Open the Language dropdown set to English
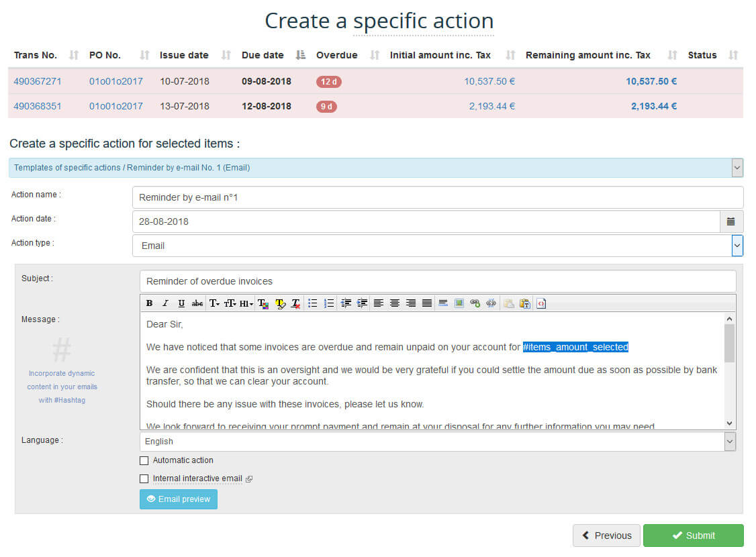The image size is (756, 557). click(x=730, y=442)
